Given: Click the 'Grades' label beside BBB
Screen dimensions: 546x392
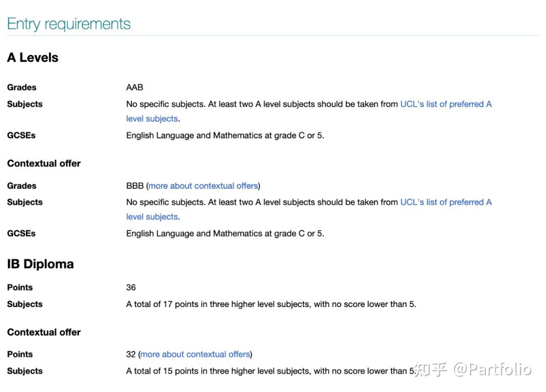Looking at the screenshot, I should click(22, 186).
